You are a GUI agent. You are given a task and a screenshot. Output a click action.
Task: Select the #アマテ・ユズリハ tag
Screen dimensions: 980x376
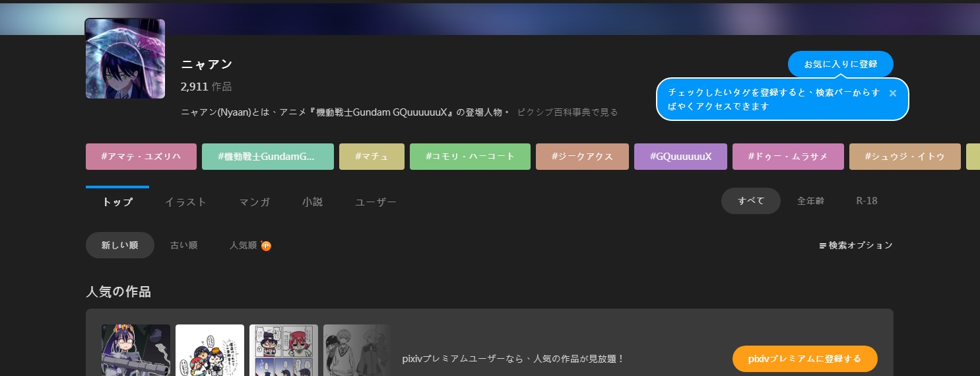pyautogui.click(x=141, y=157)
